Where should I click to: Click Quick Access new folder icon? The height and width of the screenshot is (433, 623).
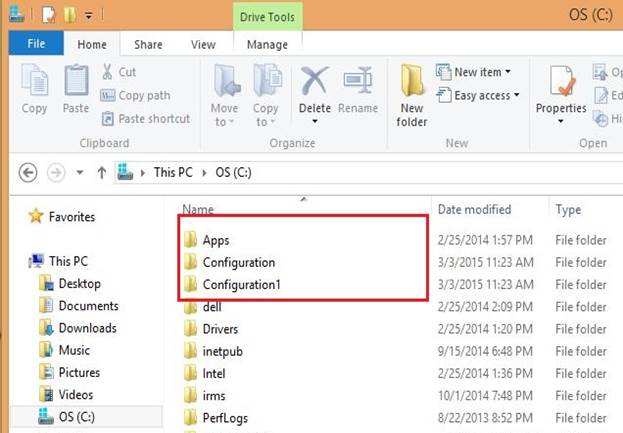pos(70,15)
